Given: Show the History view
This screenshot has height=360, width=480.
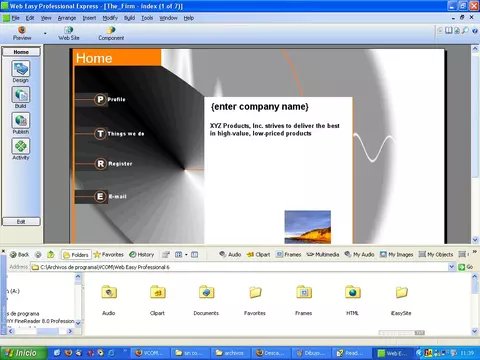Looking at the screenshot, I should [141, 255].
